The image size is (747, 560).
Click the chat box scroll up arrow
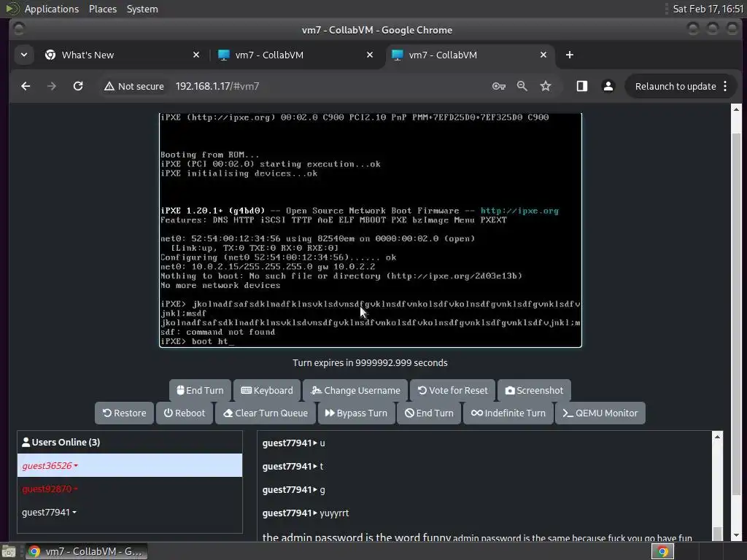718,436
